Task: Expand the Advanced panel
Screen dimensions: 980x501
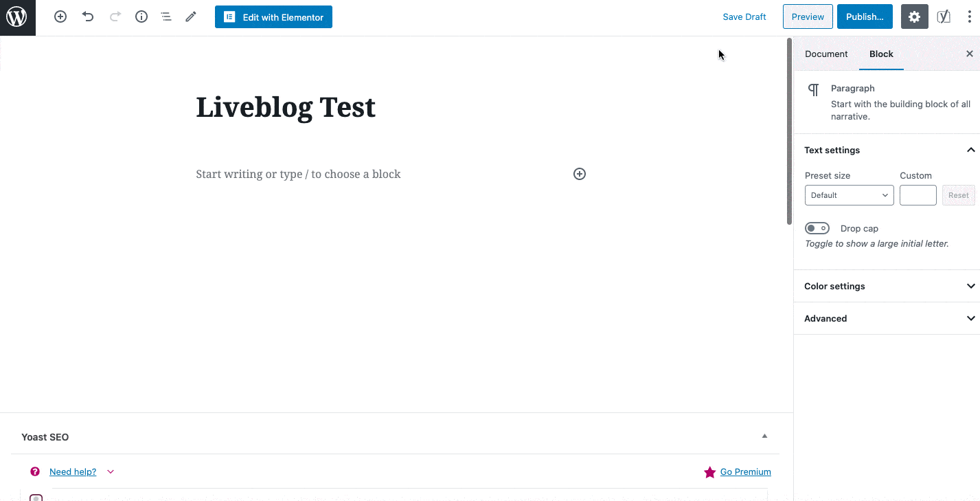Action: coord(886,318)
